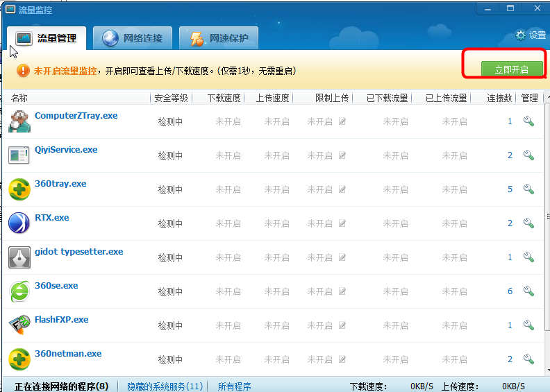Edit upload limit for 360netman.exe

pyautogui.click(x=342, y=359)
